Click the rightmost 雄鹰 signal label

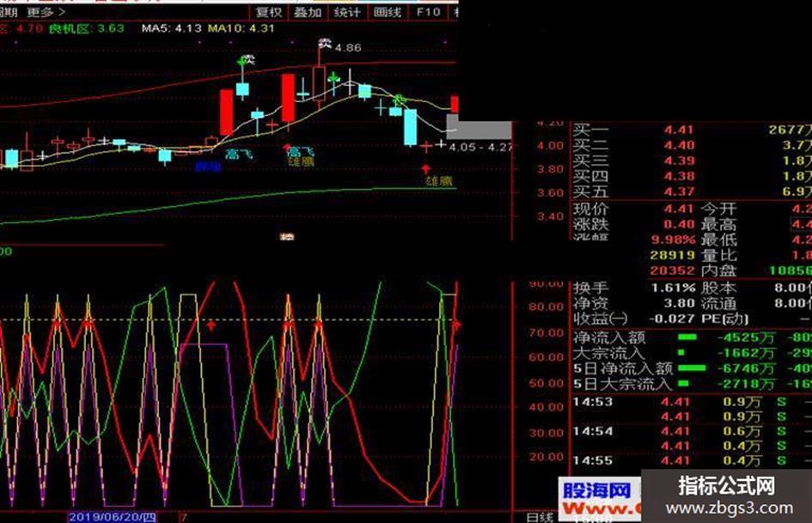[439, 180]
